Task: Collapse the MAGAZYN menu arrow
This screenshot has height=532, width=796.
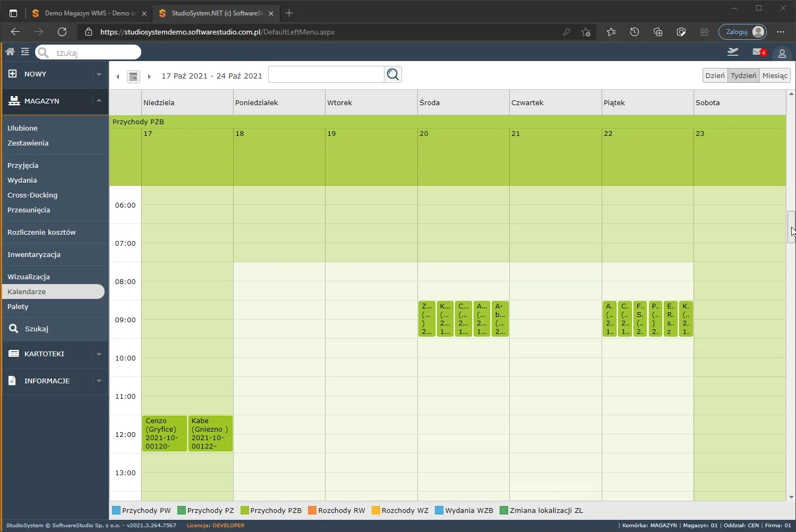Action: (x=99, y=100)
